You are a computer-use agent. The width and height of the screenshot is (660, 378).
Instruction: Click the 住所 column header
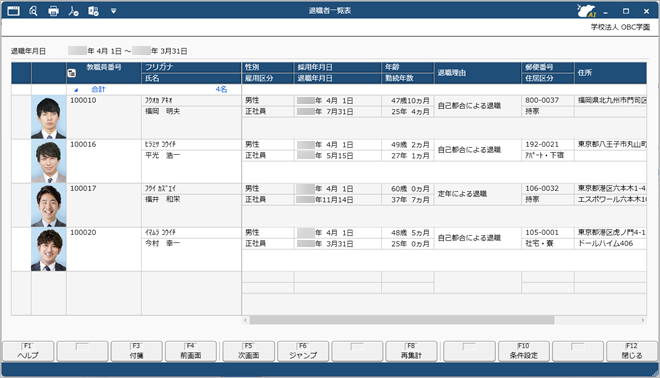tap(610, 73)
